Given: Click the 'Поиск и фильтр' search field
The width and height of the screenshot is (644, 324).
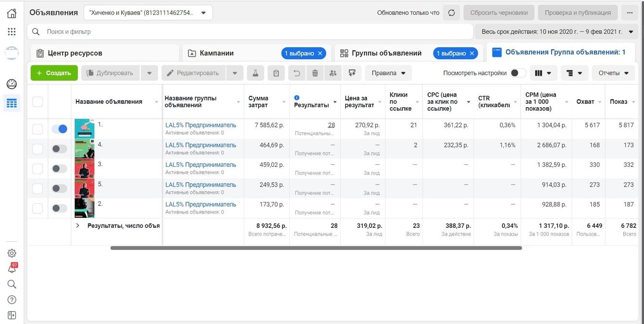Looking at the screenshot, I should [x=250, y=32].
